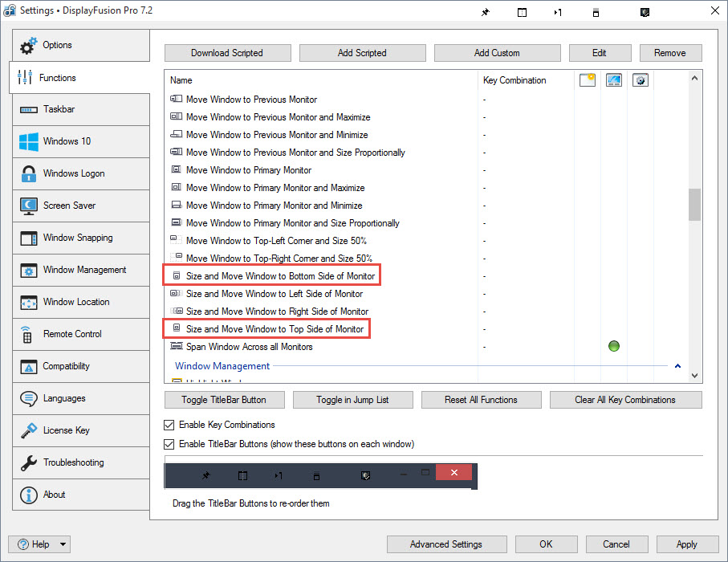728x562 pixels.
Task: Click Reset All Functions button
Action: click(x=481, y=400)
